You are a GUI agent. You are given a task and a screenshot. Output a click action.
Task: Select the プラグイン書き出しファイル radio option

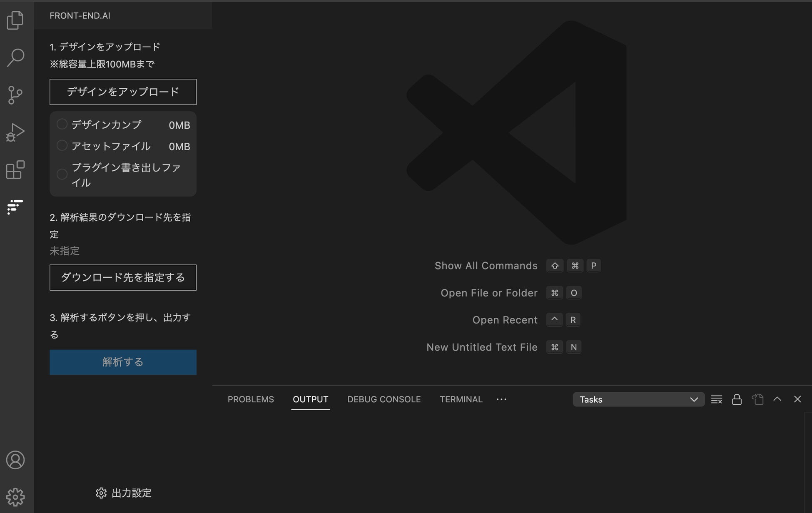point(62,174)
